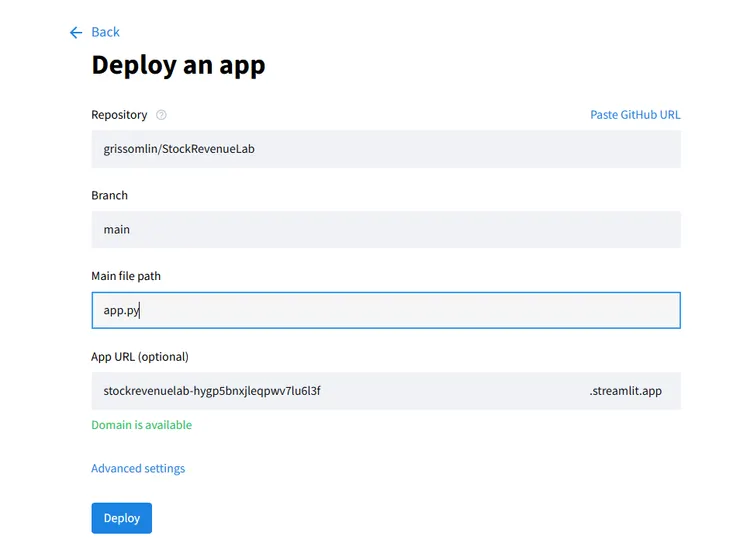Image resolution: width=740 pixels, height=550 pixels.
Task: Click the Paste GitHub URL link
Action: point(635,115)
